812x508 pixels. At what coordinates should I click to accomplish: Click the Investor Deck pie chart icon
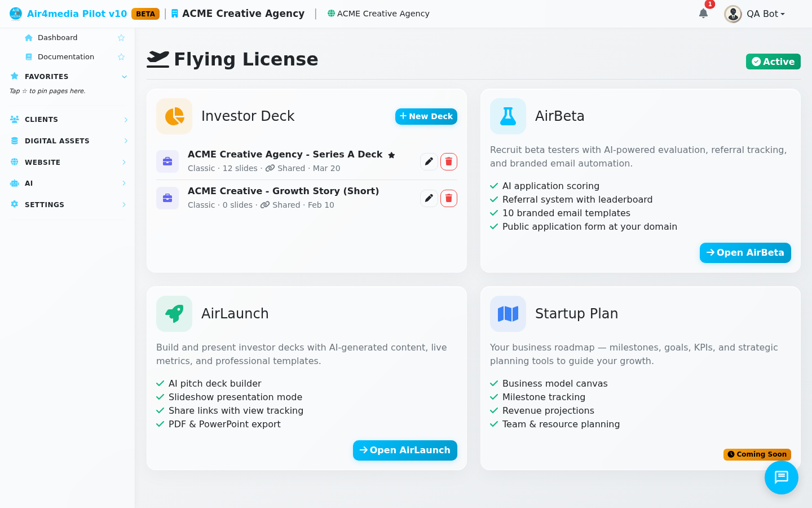[174, 116]
